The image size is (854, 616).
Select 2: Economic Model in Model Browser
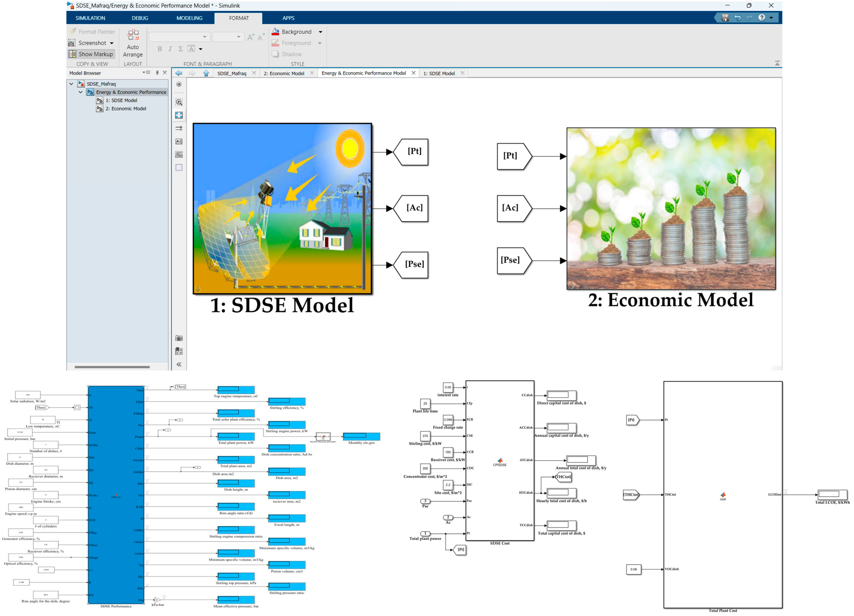click(125, 109)
